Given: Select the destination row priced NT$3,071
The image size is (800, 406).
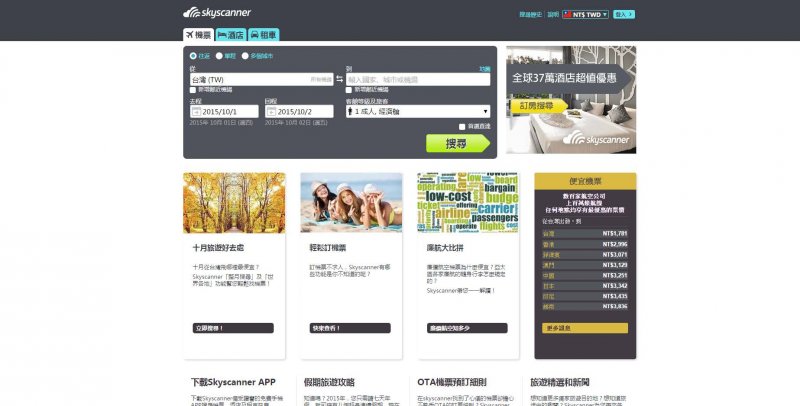Looking at the screenshot, I should (x=585, y=255).
